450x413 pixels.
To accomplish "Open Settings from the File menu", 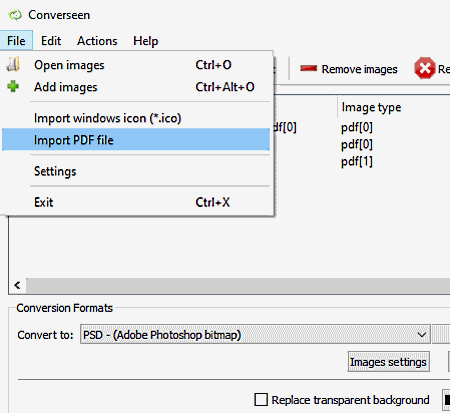I will pyautogui.click(x=136, y=171).
